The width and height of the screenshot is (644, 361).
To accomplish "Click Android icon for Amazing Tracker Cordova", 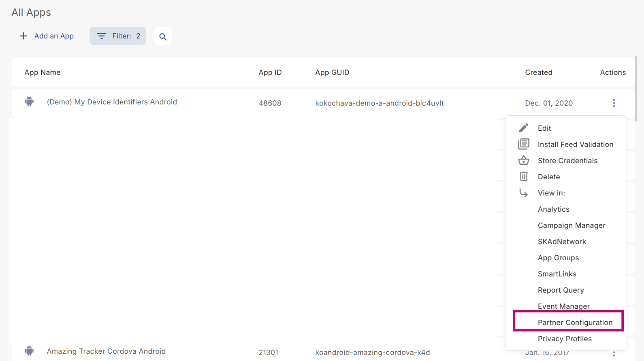I will pyautogui.click(x=29, y=351).
